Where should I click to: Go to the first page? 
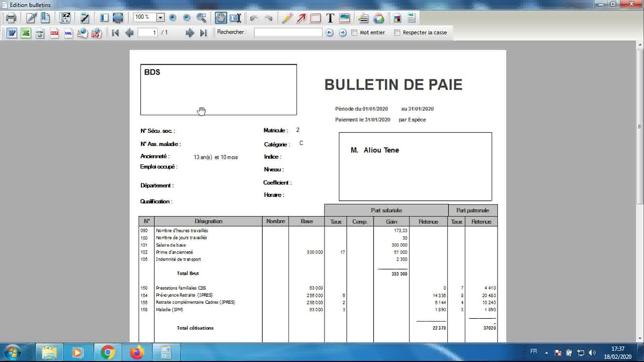115,33
